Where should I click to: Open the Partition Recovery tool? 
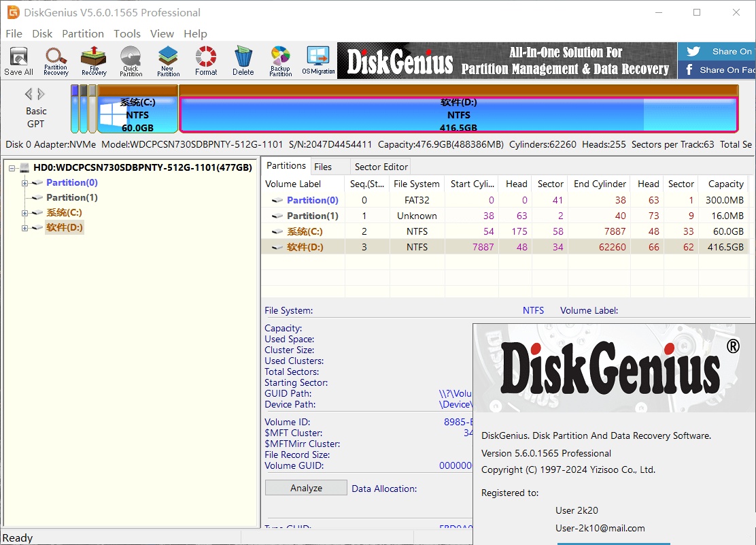56,61
